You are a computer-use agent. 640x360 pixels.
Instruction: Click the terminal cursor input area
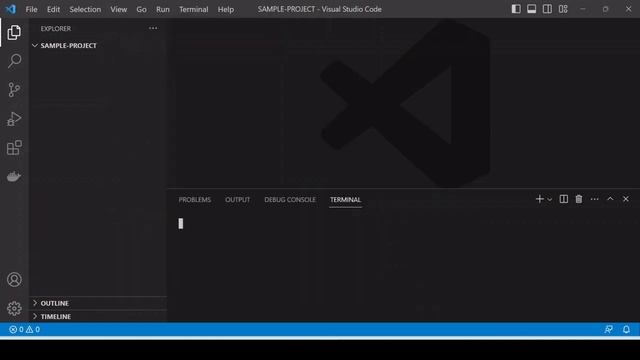coord(181,223)
